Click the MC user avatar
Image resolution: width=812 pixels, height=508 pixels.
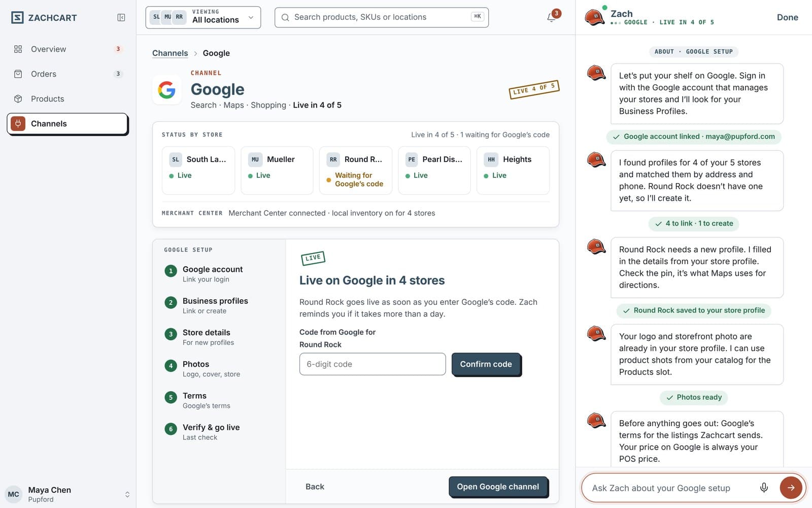14,494
